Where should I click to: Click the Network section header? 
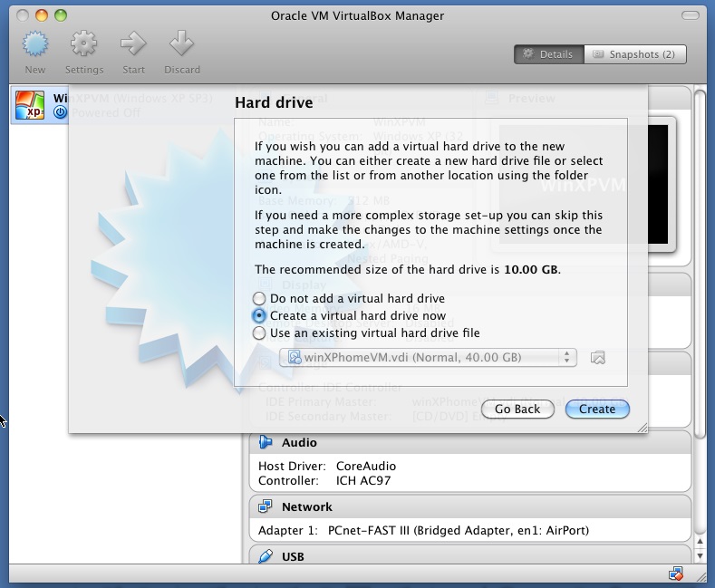coord(470,506)
